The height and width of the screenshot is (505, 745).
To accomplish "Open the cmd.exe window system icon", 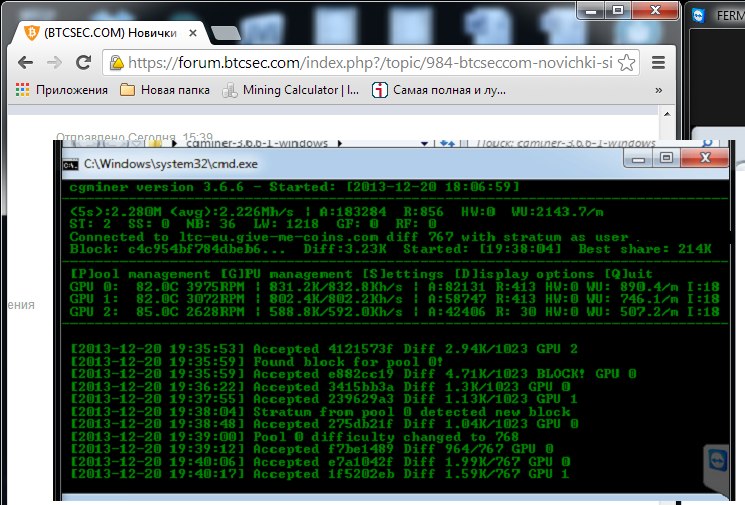I will pyautogui.click(x=70, y=164).
